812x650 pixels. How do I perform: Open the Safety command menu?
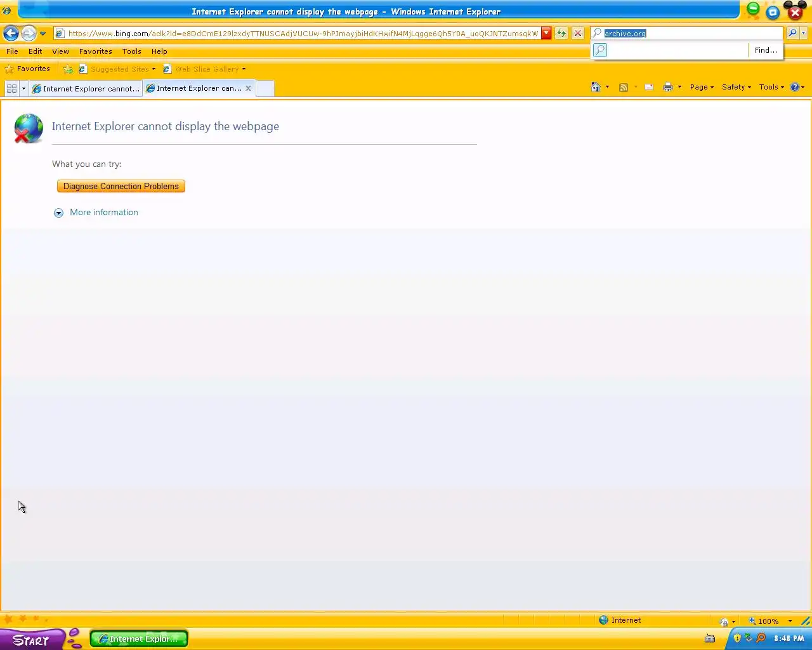pos(736,87)
